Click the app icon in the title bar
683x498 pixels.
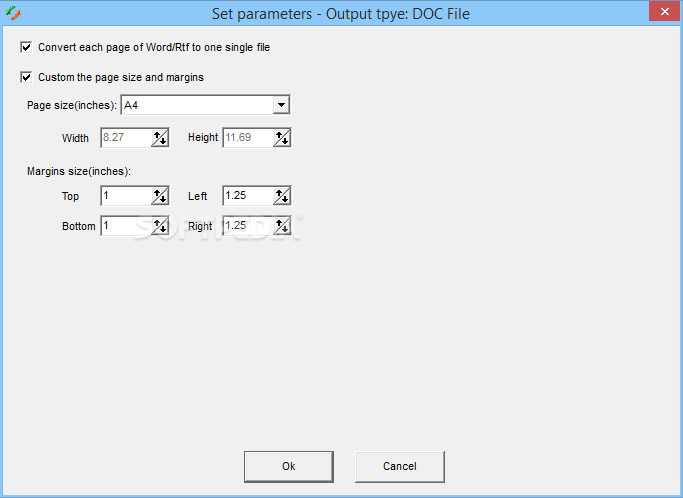coord(11,12)
